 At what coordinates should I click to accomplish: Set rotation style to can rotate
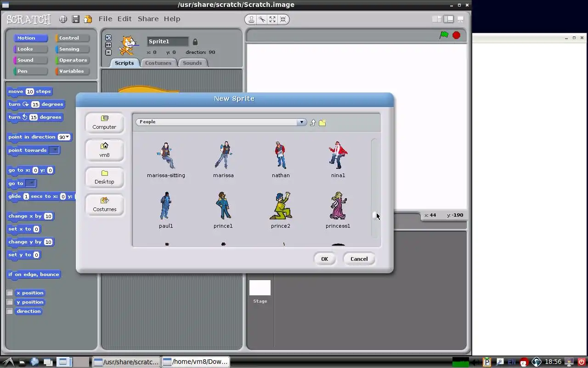[108, 38]
